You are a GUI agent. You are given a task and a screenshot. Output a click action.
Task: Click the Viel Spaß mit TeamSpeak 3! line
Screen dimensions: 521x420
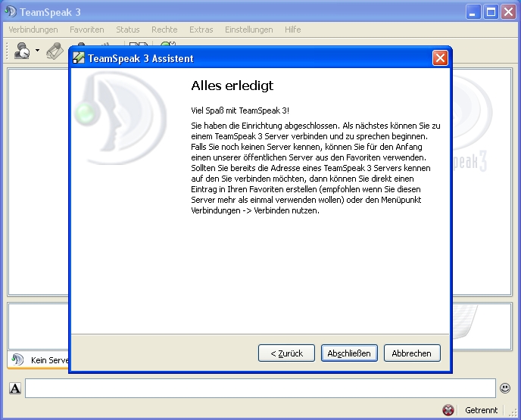240,110
